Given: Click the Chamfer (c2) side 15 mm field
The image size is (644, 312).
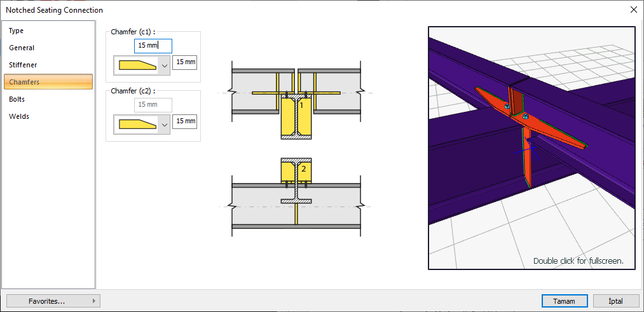Looking at the screenshot, I should point(185,121).
